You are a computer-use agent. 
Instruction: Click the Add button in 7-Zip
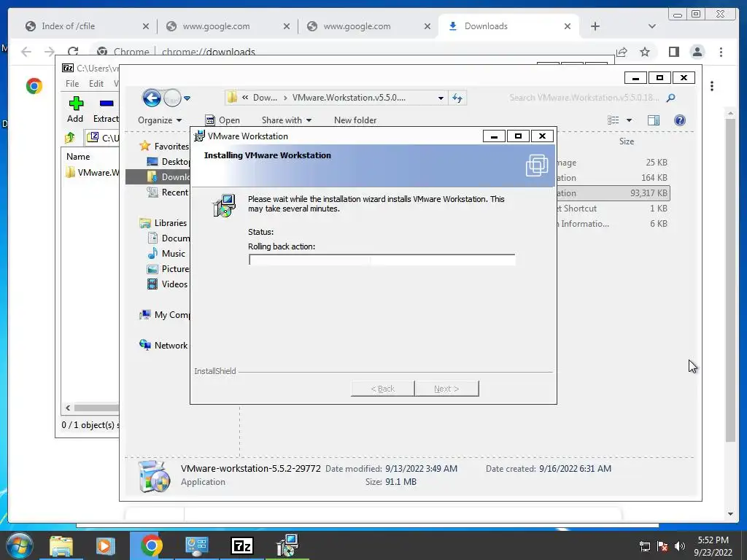pyautogui.click(x=75, y=109)
